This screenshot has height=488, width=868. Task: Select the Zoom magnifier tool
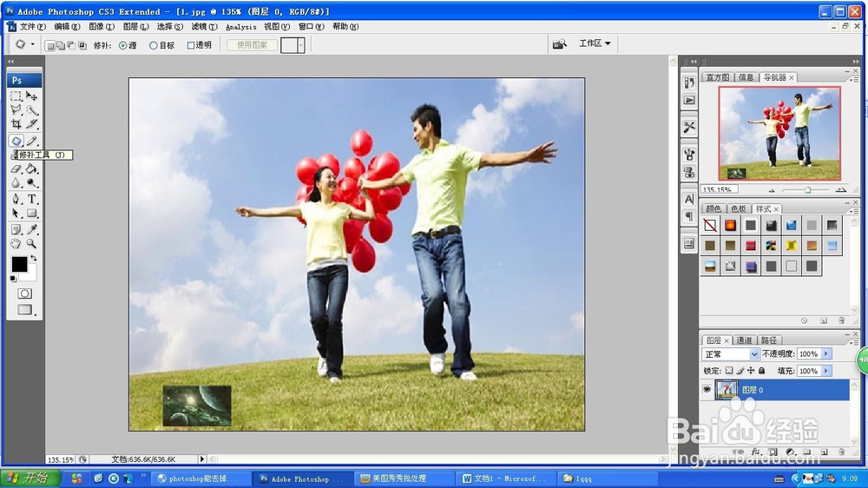point(32,243)
